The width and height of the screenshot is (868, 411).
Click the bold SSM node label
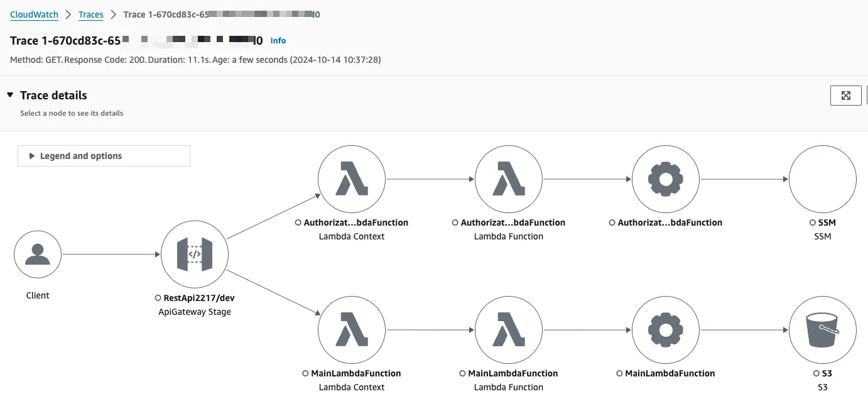pos(827,222)
